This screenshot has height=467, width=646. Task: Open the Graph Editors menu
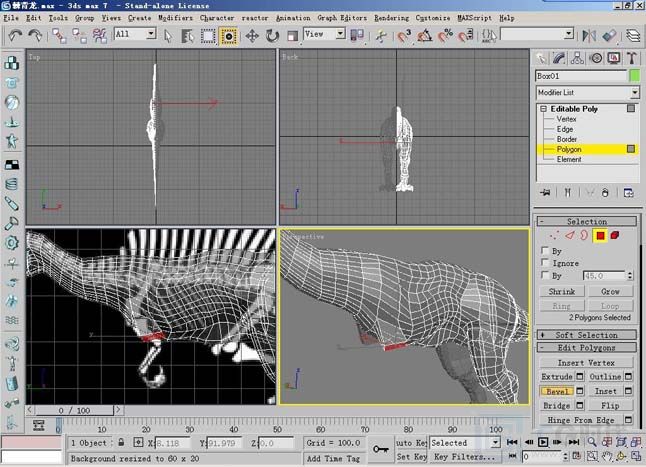click(x=342, y=18)
